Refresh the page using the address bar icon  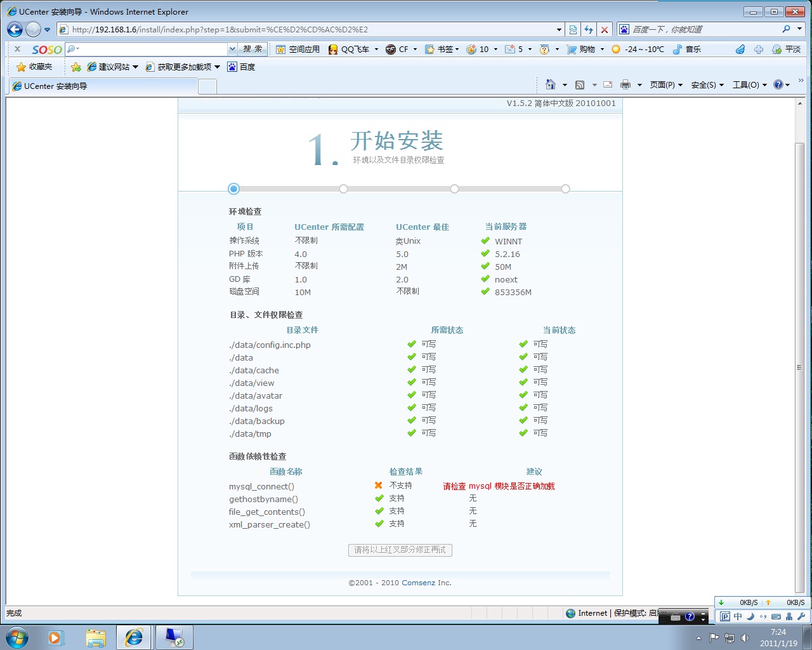click(589, 29)
